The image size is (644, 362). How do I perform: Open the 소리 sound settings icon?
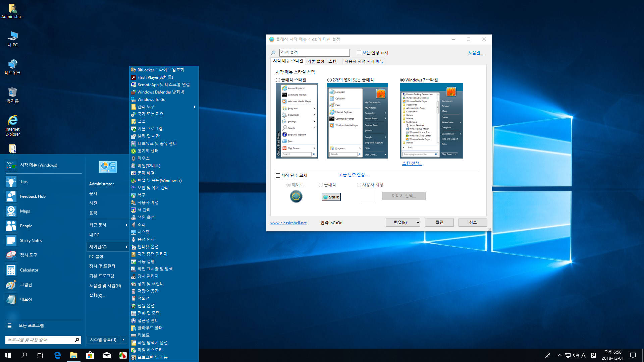pos(133,225)
